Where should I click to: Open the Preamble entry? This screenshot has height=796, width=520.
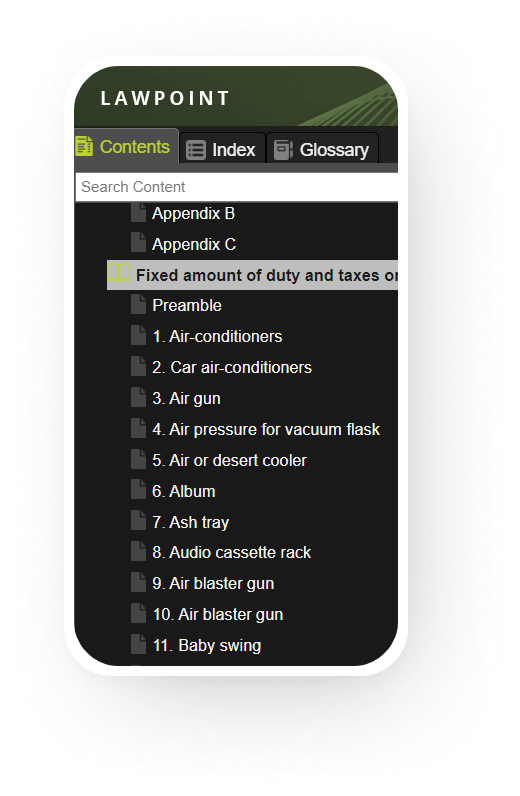187,305
